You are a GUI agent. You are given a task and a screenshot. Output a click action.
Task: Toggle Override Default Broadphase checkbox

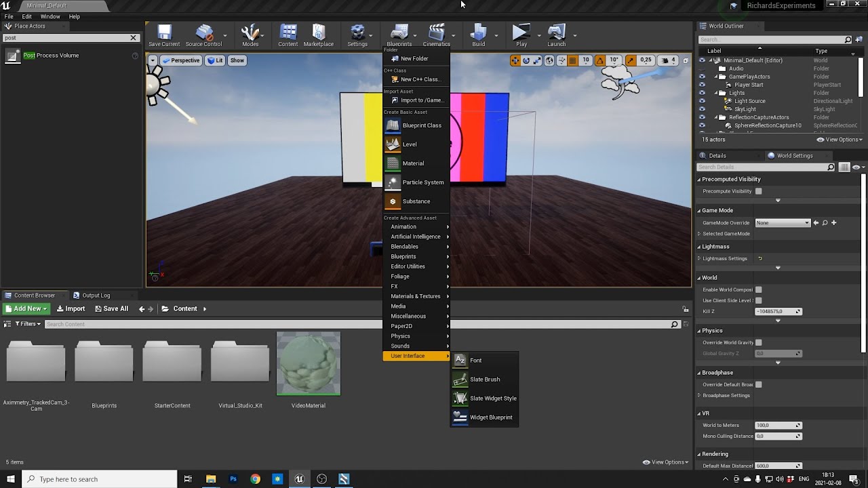coord(759,384)
